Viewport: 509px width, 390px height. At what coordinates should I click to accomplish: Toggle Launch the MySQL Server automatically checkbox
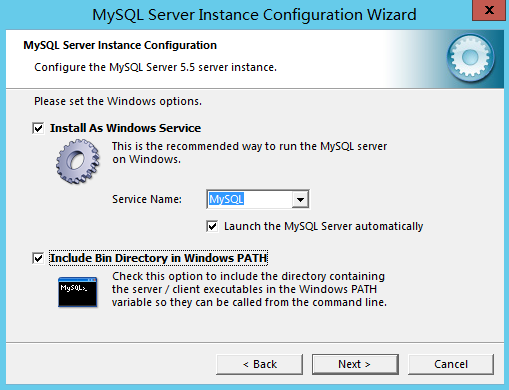click(x=212, y=226)
